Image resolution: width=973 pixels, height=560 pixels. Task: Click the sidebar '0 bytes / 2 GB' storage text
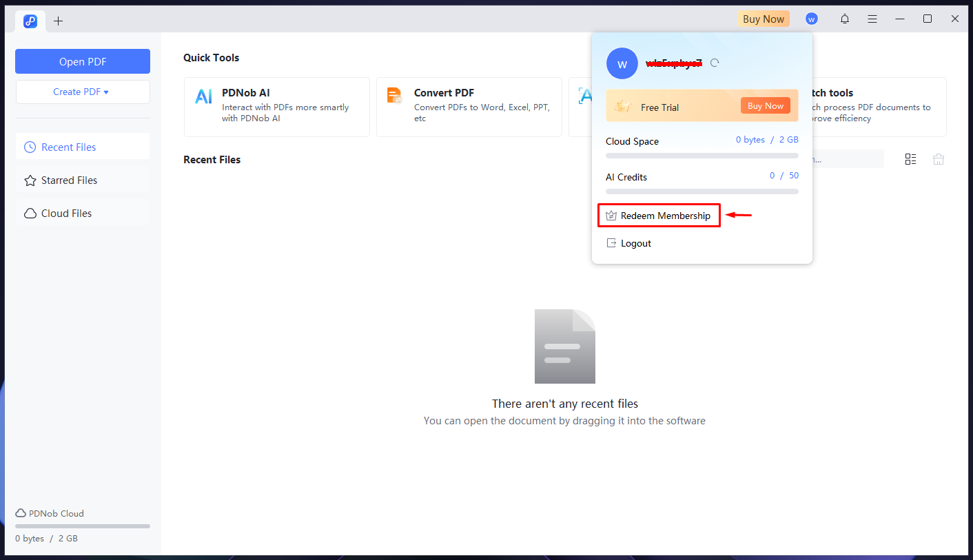tap(47, 539)
